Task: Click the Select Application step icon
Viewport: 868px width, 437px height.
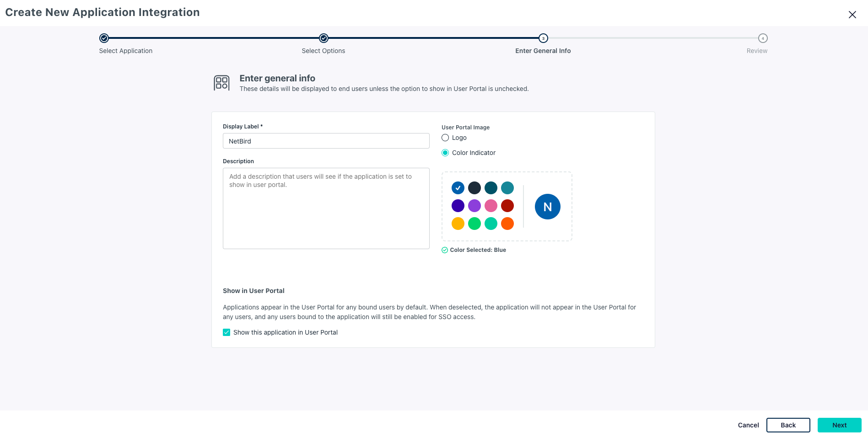Action: (104, 38)
